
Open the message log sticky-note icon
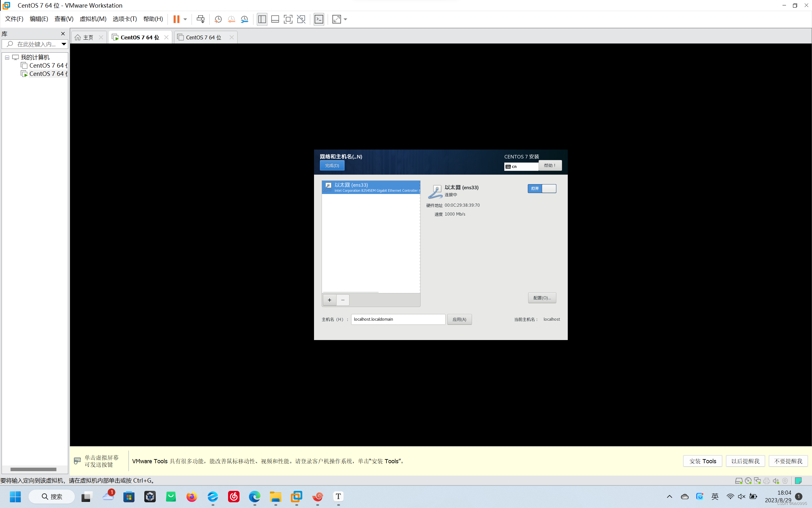pos(798,481)
